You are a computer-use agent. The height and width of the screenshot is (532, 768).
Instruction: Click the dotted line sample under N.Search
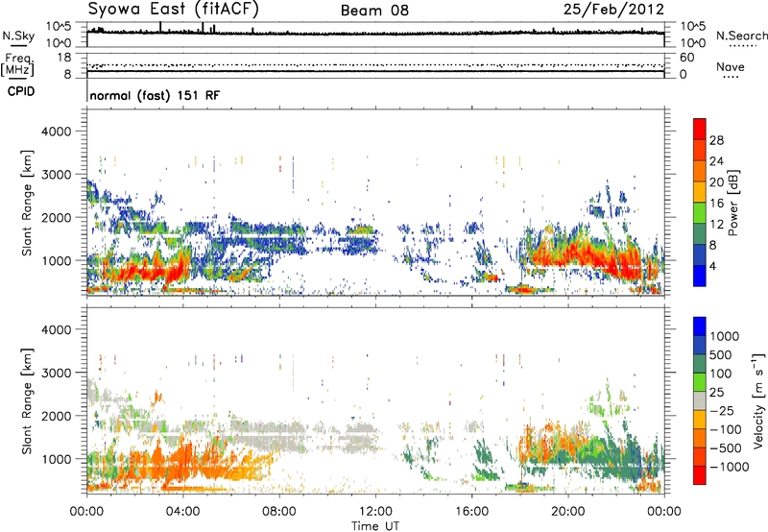(x=742, y=46)
